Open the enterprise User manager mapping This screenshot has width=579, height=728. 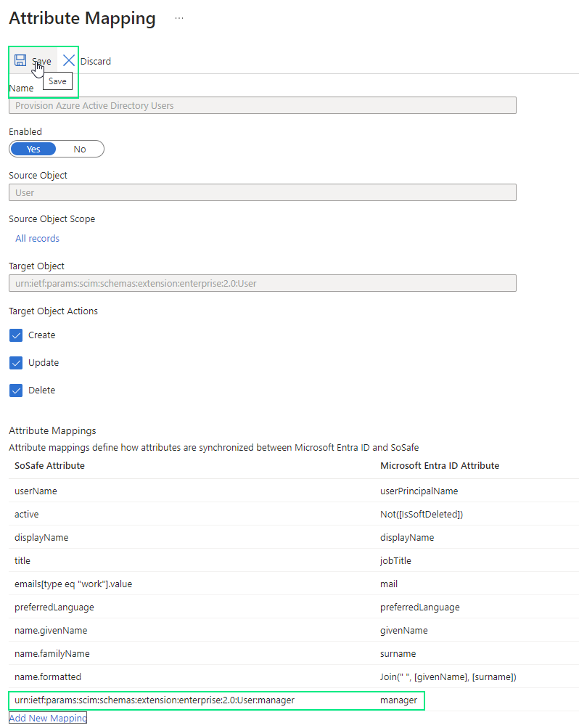(x=155, y=700)
